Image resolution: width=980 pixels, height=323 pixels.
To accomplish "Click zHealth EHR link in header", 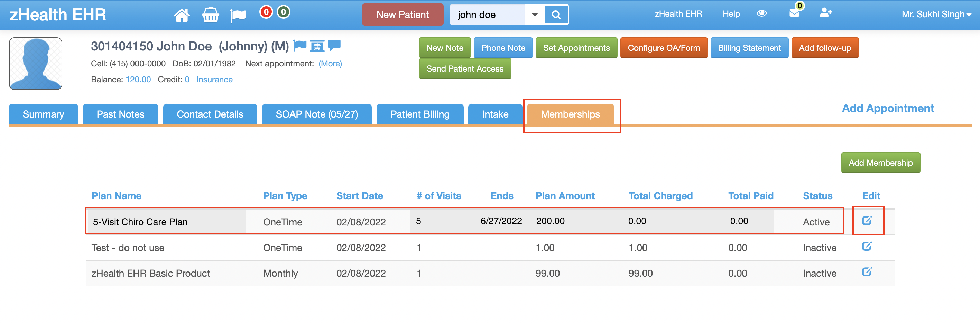I will [678, 14].
